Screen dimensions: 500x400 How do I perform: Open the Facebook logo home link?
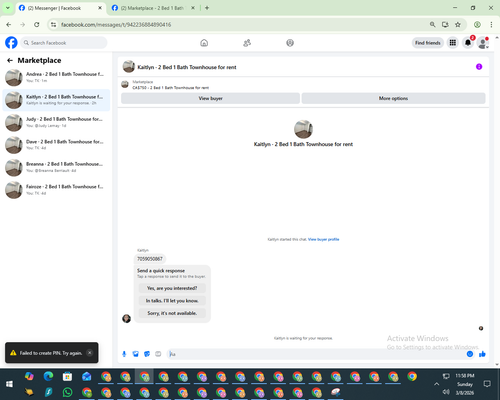11,43
